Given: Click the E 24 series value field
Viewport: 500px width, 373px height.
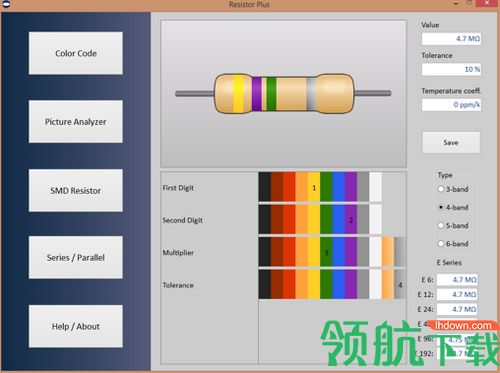Looking at the screenshot, I should coord(457,309).
